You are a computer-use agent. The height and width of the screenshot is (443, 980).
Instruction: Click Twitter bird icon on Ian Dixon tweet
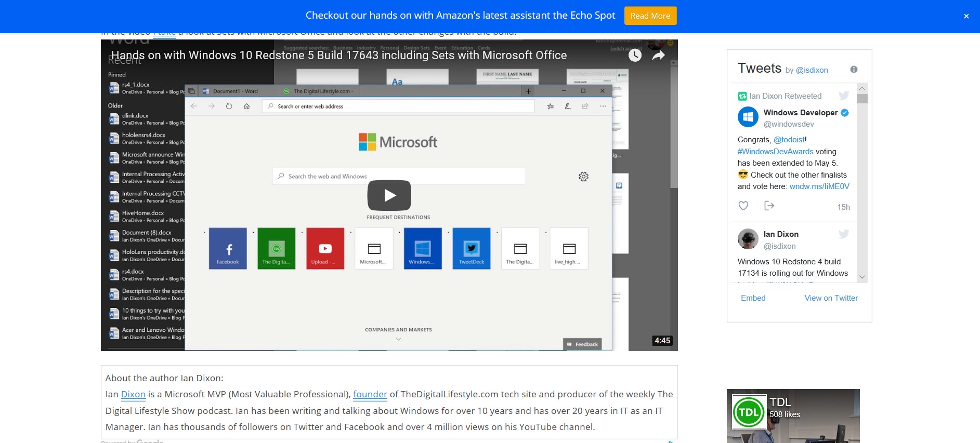coord(844,234)
